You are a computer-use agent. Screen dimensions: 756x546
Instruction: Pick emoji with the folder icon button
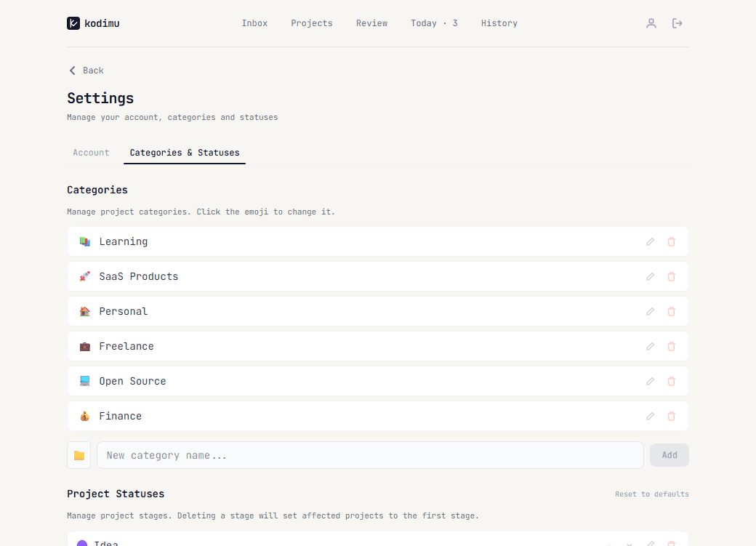pyautogui.click(x=79, y=455)
